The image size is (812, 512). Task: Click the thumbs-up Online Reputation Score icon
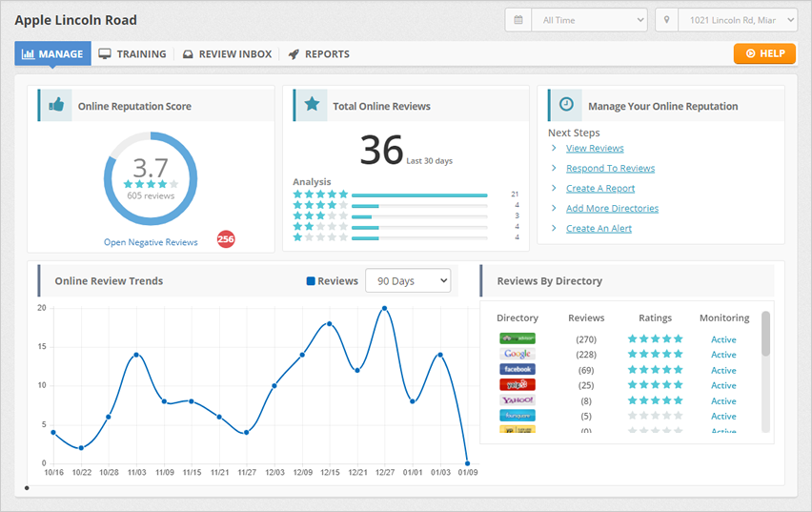pos(56,106)
